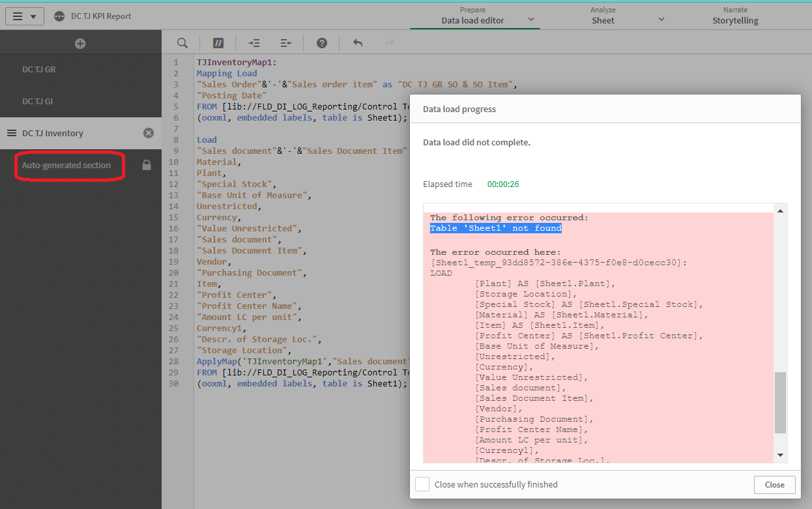Click the app options ellipsis icon
Viewport: 812px width, 509px height.
[x=60, y=16]
